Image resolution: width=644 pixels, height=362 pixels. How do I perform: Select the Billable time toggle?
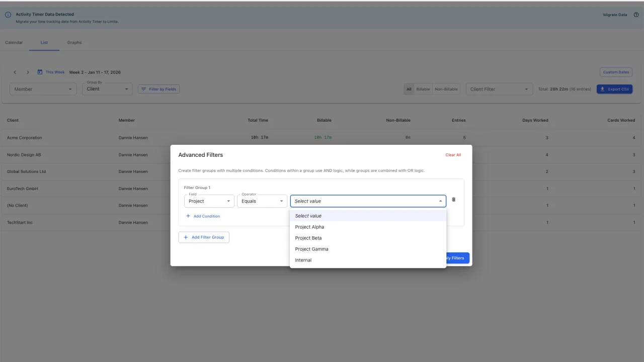[x=423, y=89]
